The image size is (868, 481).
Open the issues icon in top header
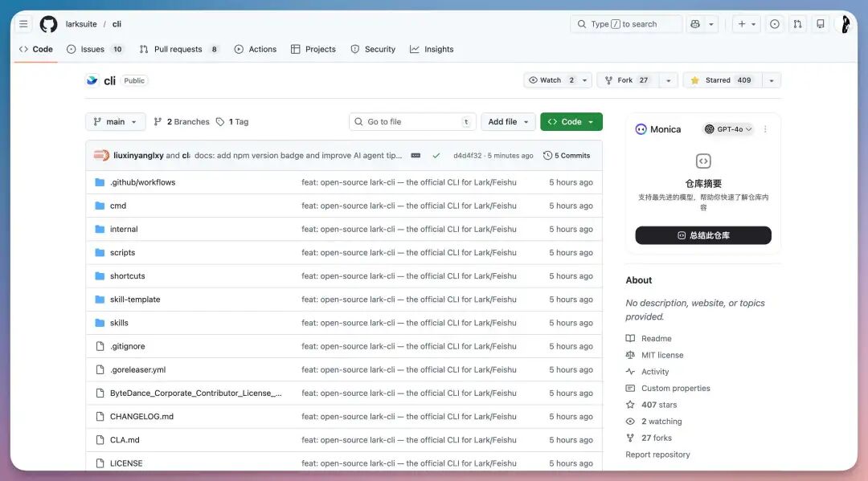[x=774, y=24]
